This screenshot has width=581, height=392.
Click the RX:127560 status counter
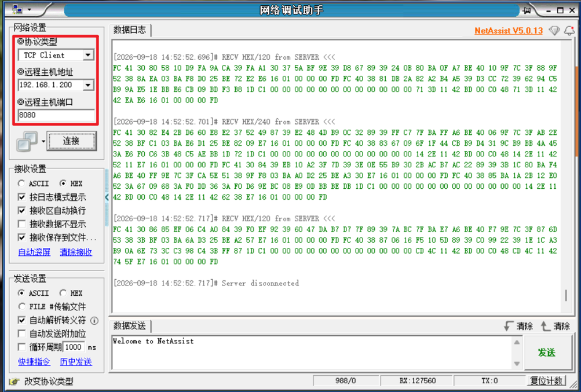[417, 381]
